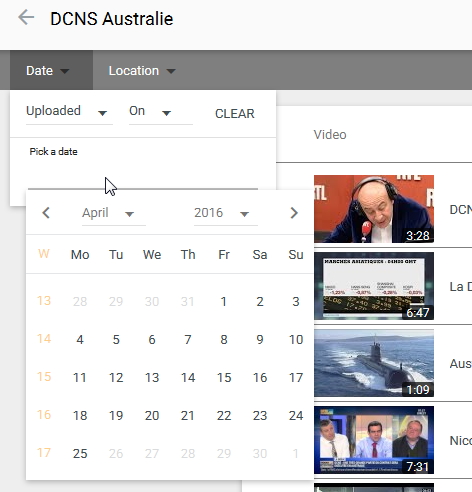Expand the Uploaded dropdown

pyautogui.click(x=69, y=112)
